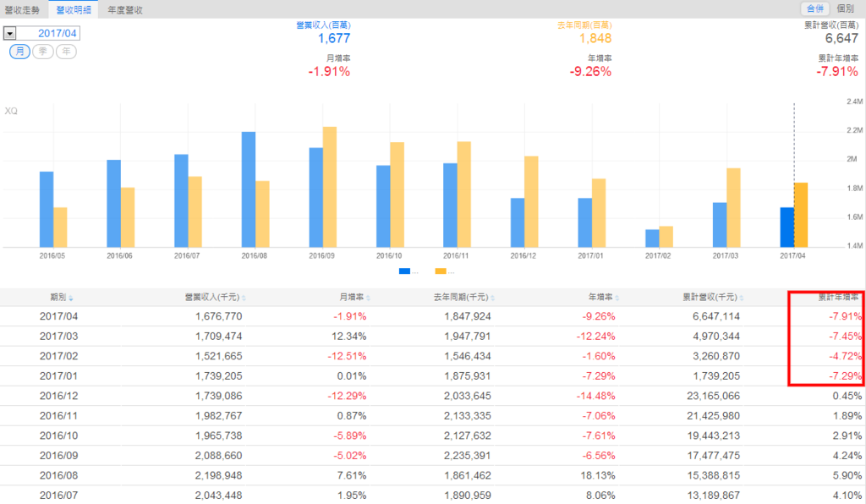Click the 期別 column header

point(58,298)
